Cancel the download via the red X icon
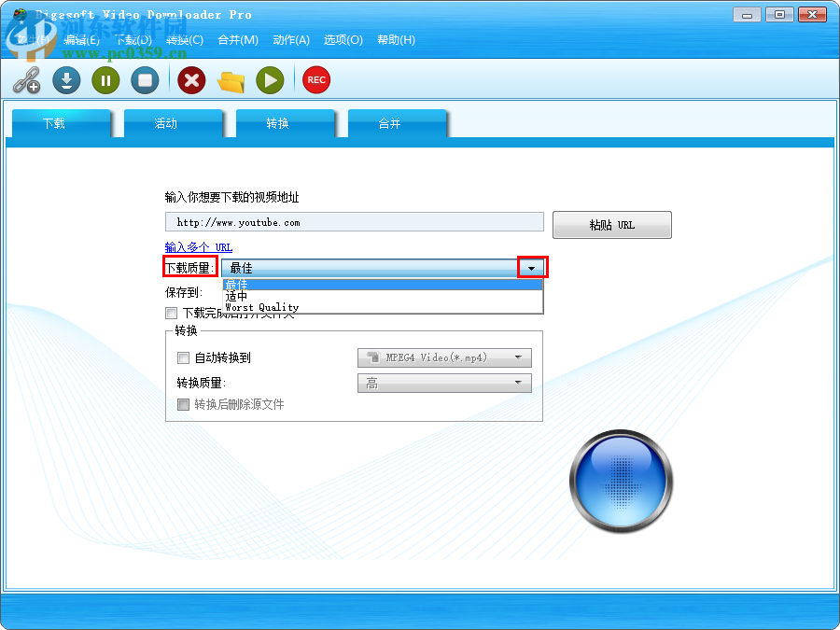 point(190,81)
